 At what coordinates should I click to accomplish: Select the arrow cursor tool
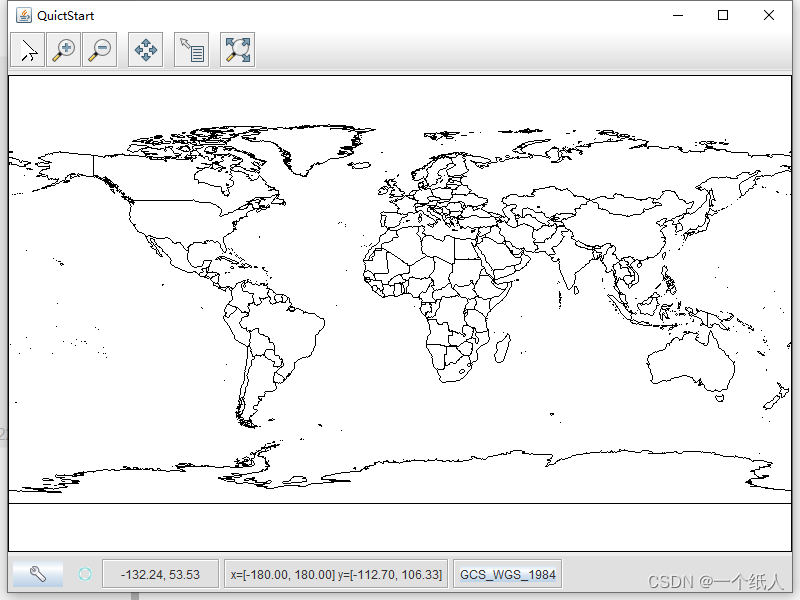[x=27, y=49]
